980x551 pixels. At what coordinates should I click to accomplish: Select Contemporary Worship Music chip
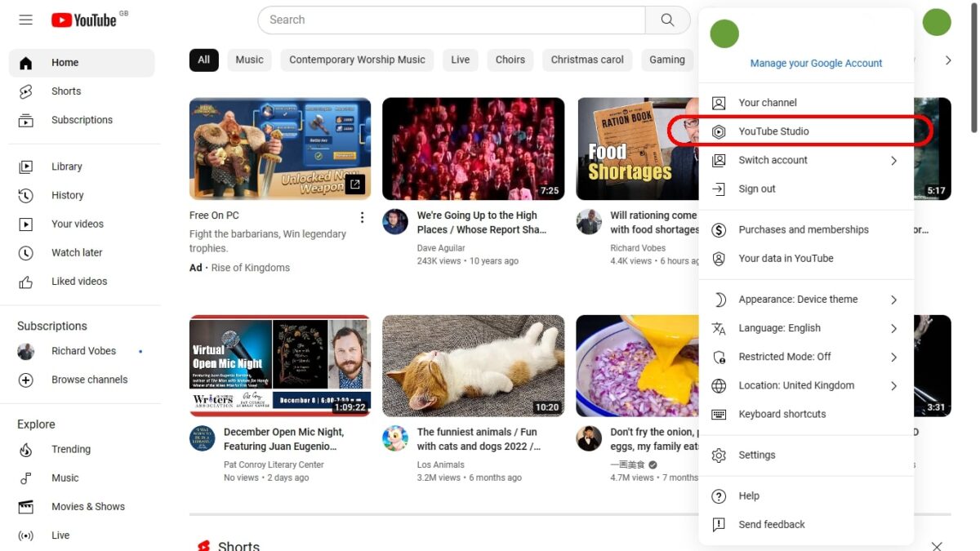click(357, 60)
